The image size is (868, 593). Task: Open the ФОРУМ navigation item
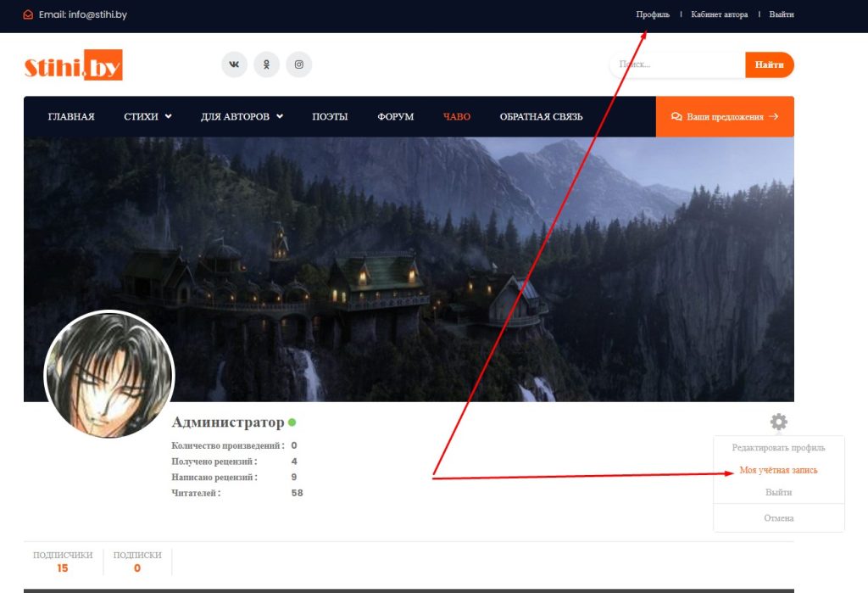(396, 117)
